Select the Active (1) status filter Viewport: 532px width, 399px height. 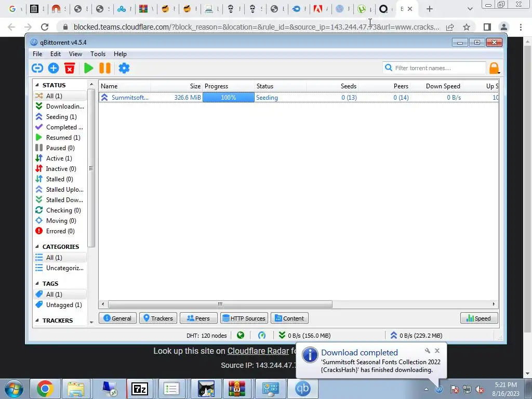60,158
